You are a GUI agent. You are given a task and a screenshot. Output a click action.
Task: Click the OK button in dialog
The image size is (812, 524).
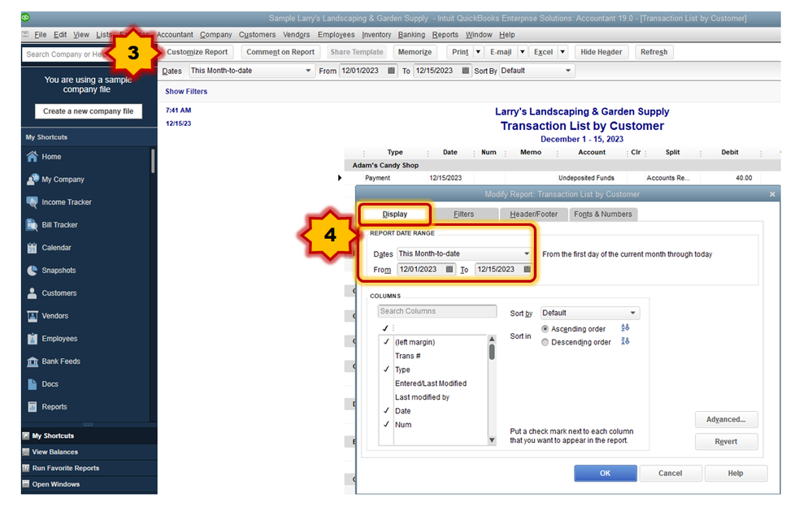tap(605, 474)
